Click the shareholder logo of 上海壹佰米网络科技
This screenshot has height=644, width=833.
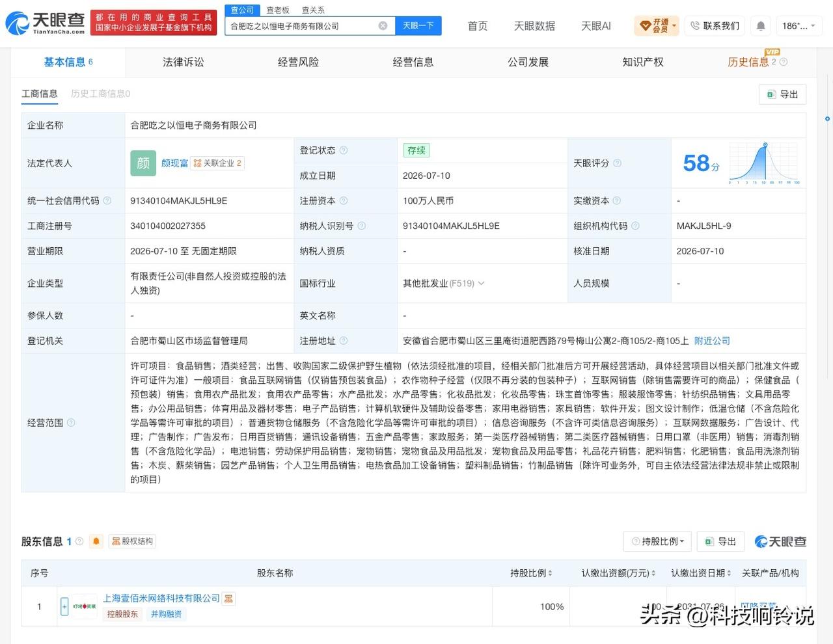pyautogui.click(x=85, y=606)
